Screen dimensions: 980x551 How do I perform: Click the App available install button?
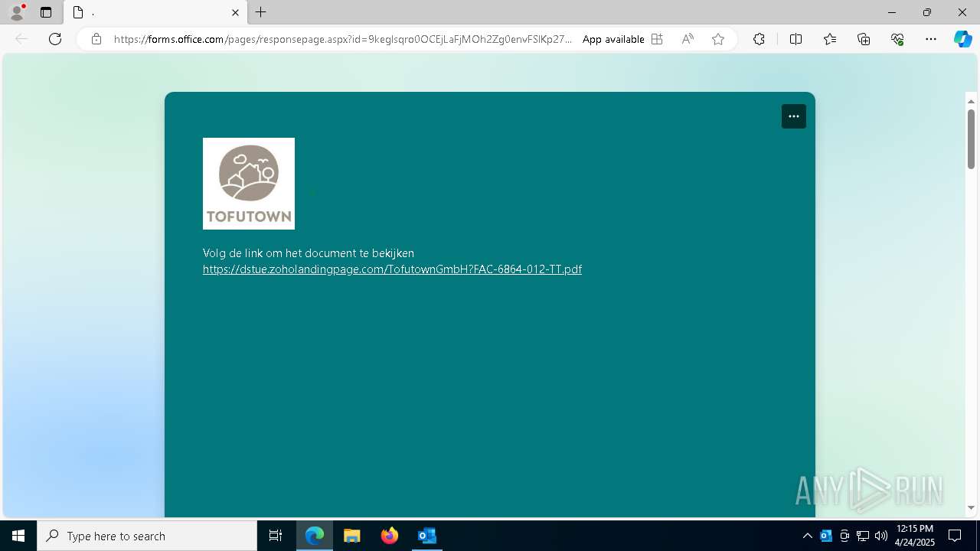point(622,39)
